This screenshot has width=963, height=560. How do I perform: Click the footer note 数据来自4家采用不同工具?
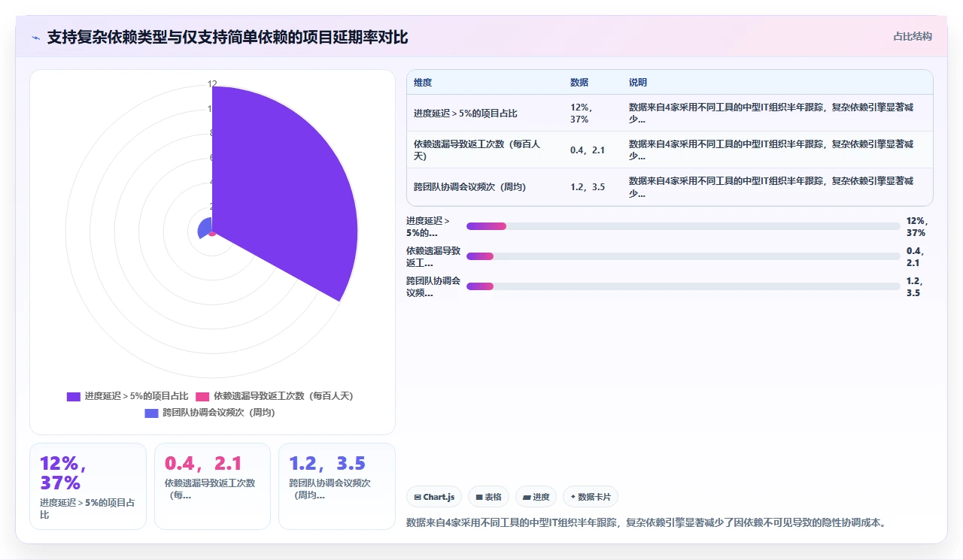point(646,522)
